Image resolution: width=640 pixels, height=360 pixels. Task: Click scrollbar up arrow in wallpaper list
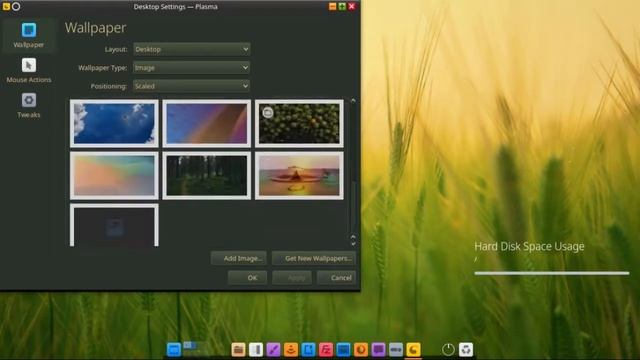(353, 100)
